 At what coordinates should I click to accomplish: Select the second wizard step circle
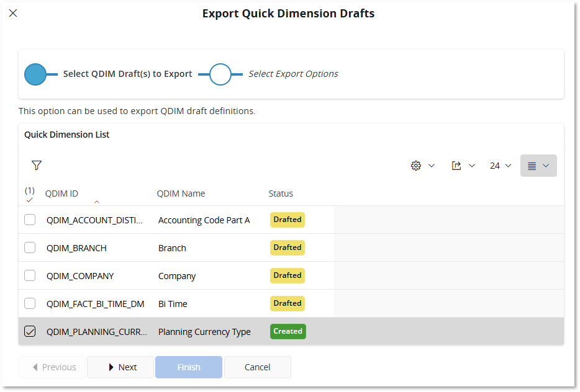[220, 74]
